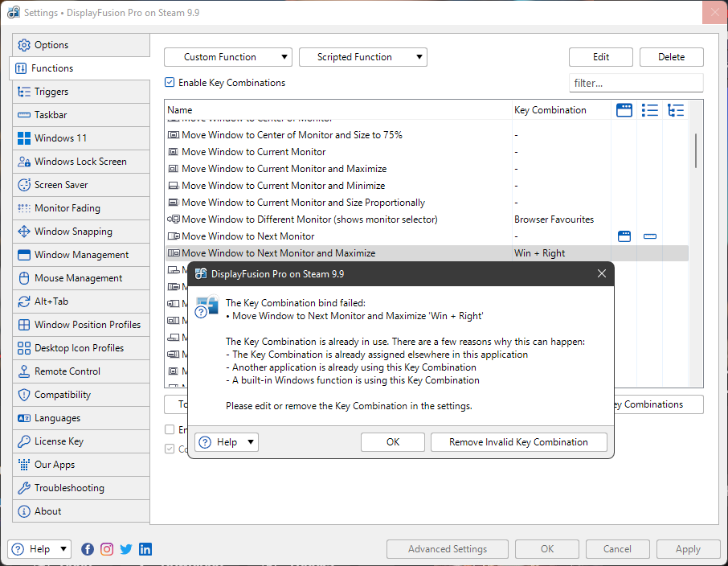Click the title bar window icon column header
Screen dimensions: 728x566
(x=624, y=110)
